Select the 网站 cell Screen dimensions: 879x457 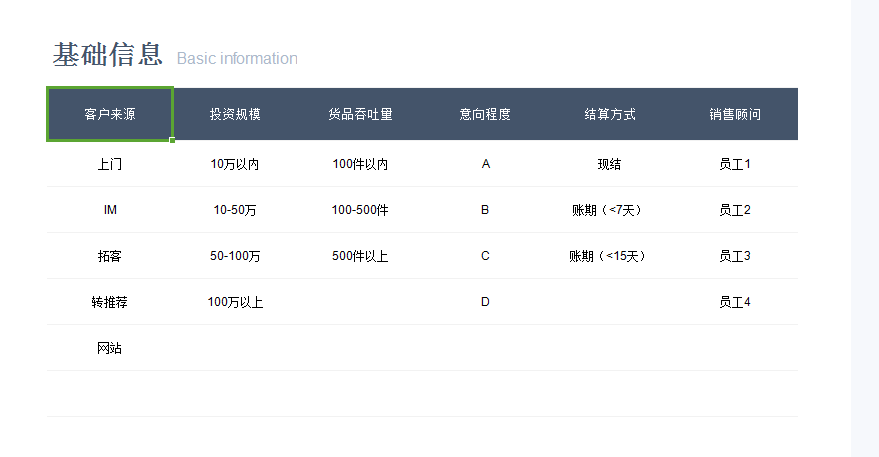pyautogui.click(x=110, y=348)
